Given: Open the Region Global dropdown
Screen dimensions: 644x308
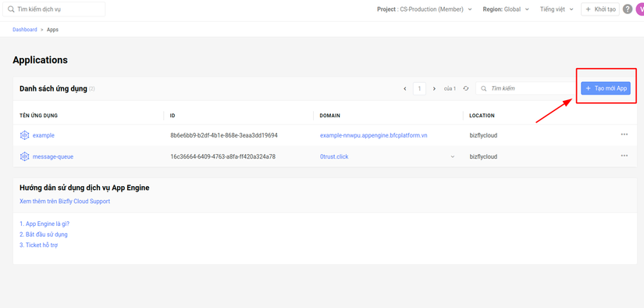Looking at the screenshot, I should (x=506, y=9).
